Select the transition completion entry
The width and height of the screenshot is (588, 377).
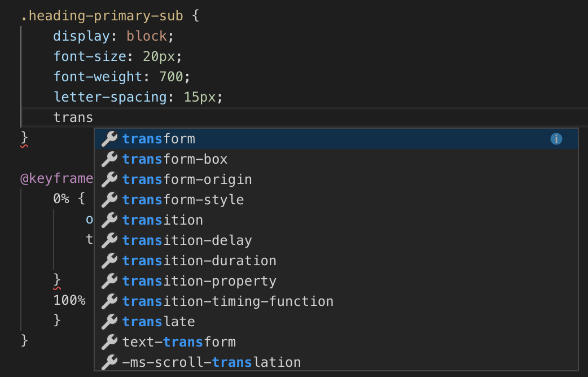[x=163, y=220]
